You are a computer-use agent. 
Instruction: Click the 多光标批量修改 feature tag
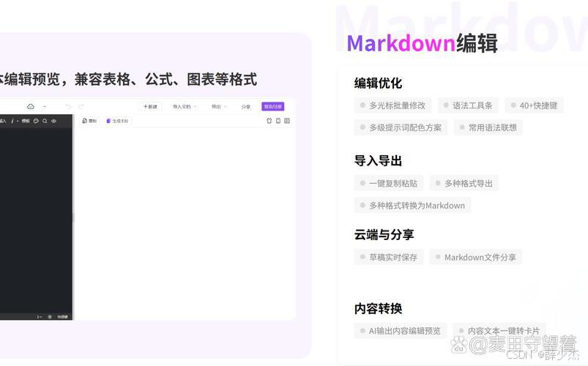tap(392, 105)
